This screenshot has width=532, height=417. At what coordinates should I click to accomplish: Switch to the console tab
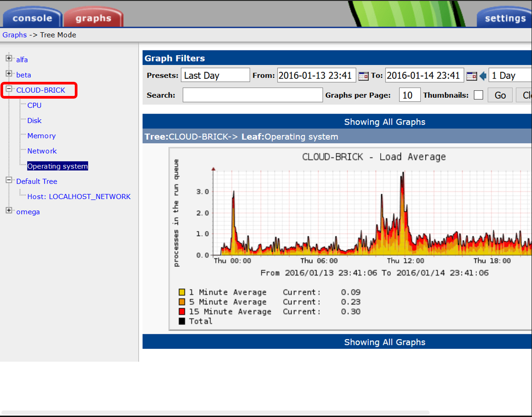32,18
